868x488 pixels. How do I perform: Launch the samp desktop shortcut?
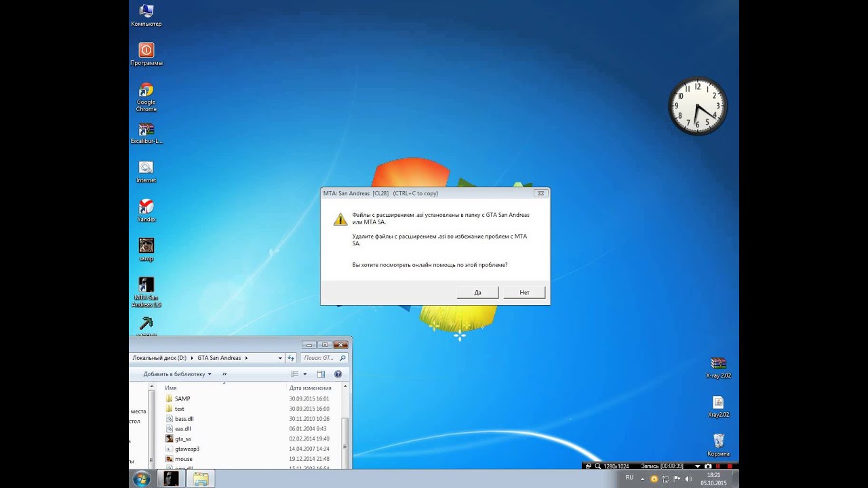click(x=146, y=249)
